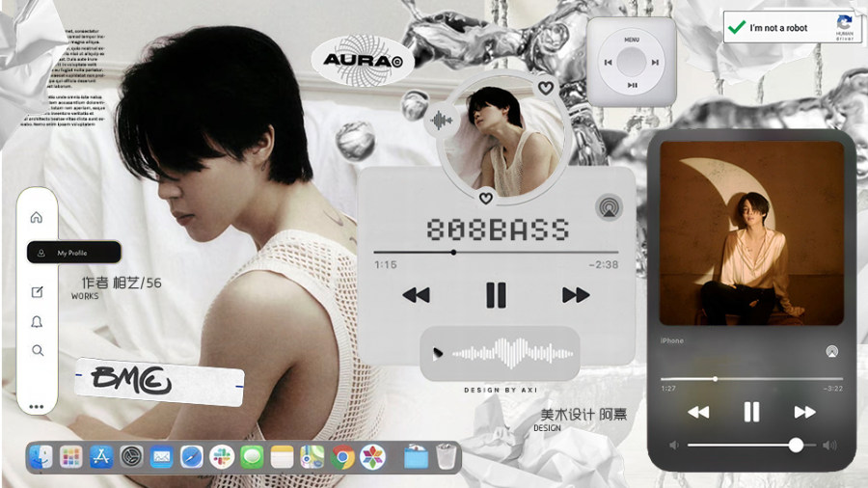Open notifications bell in the sidebar
The image size is (868, 488).
click(x=37, y=322)
